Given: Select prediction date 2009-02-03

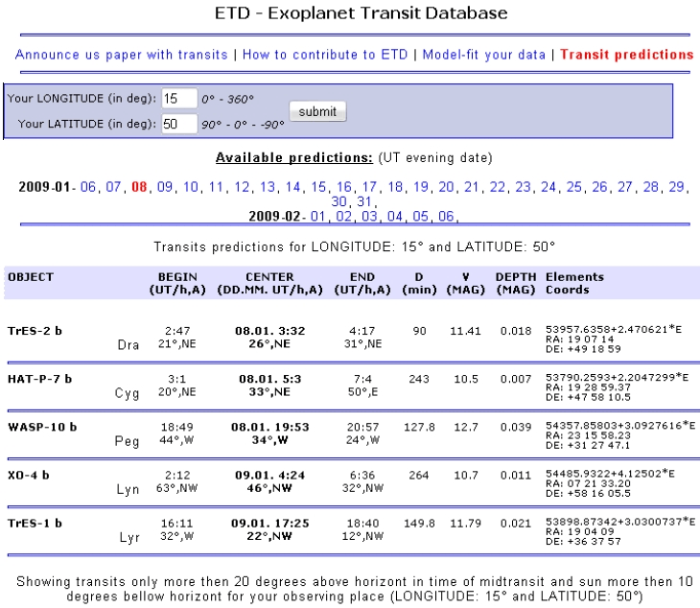Looking at the screenshot, I should point(369,216).
